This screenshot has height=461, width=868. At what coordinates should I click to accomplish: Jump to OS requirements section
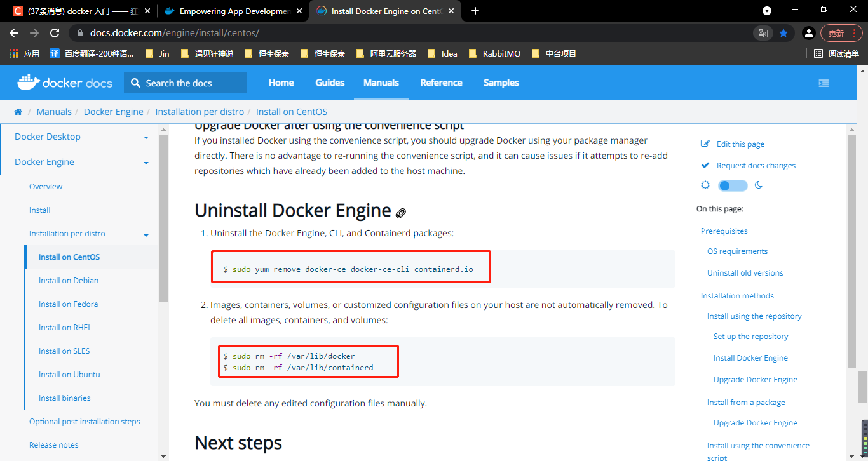737,251
